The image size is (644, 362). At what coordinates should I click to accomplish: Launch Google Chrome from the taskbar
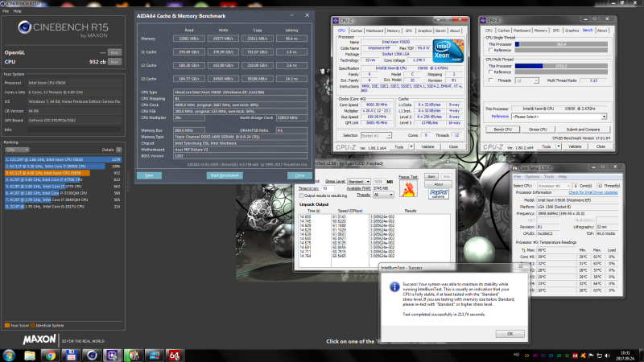tap(51, 356)
